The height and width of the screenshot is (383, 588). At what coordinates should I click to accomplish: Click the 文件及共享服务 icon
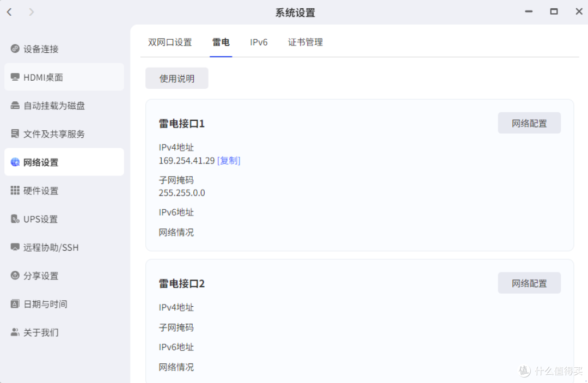pyautogui.click(x=15, y=133)
